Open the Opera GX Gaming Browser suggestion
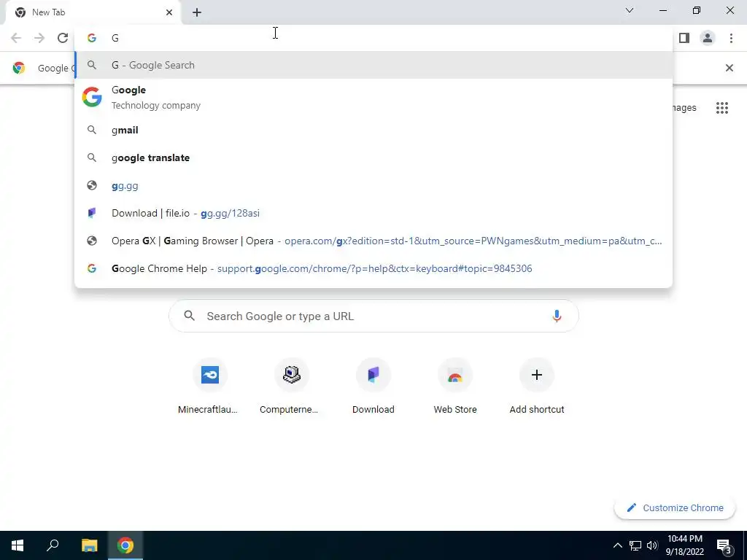 point(373,241)
